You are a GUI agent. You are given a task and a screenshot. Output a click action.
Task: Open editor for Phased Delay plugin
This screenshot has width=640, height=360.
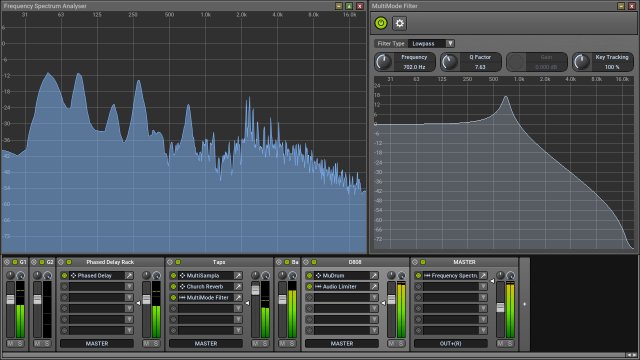coord(129,276)
